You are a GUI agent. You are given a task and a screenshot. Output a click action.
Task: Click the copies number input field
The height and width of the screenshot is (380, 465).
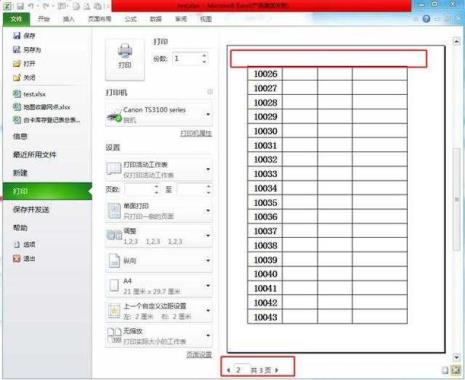pyautogui.click(x=187, y=59)
